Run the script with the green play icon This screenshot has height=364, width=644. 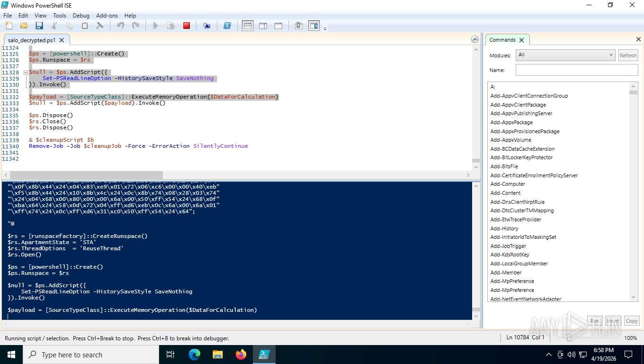(x=155, y=26)
